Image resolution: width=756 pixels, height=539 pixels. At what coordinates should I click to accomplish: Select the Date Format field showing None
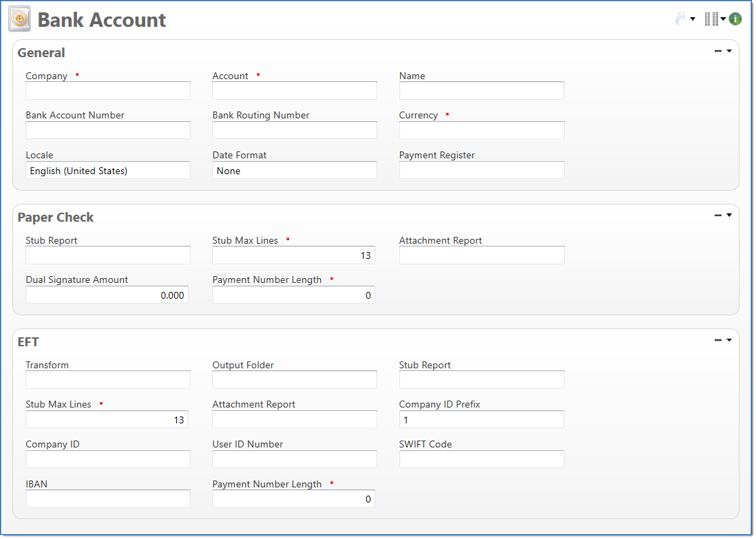click(295, 171)
